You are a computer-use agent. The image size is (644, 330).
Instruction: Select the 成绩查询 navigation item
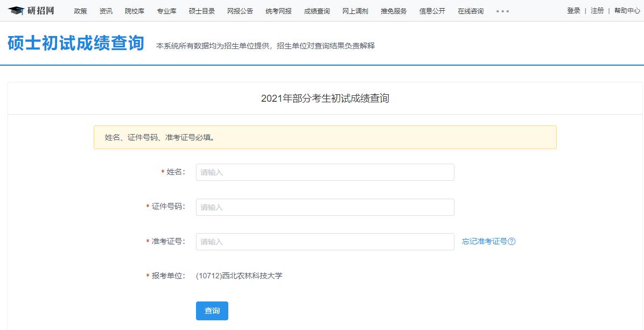[317, 11]
